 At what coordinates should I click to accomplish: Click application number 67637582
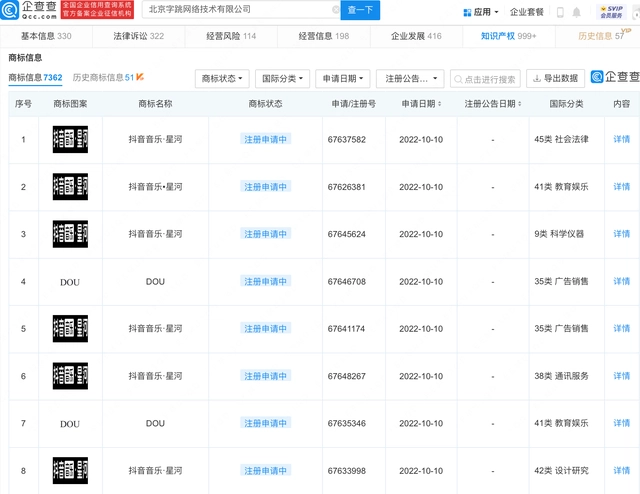click(347, 140)
